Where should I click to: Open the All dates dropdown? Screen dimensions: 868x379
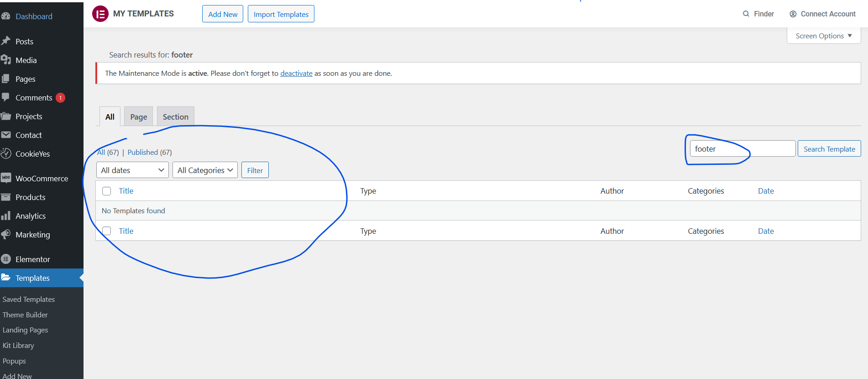(132, 170)
